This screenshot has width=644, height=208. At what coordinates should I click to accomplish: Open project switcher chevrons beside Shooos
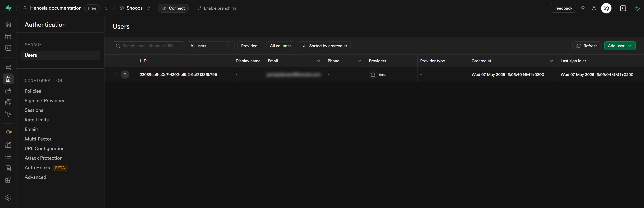(x=149, y=8)
